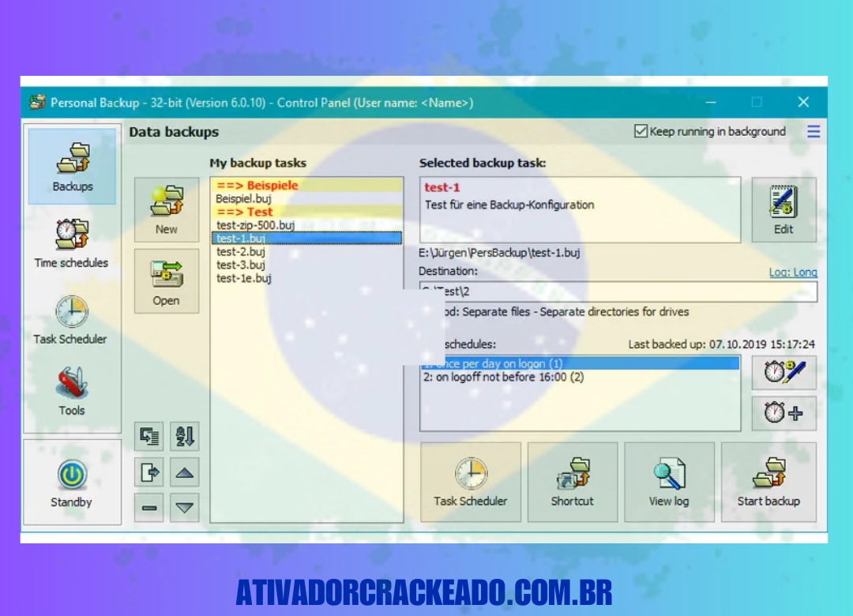Open Task Scheduler in left sidebar

coord(71,320)
